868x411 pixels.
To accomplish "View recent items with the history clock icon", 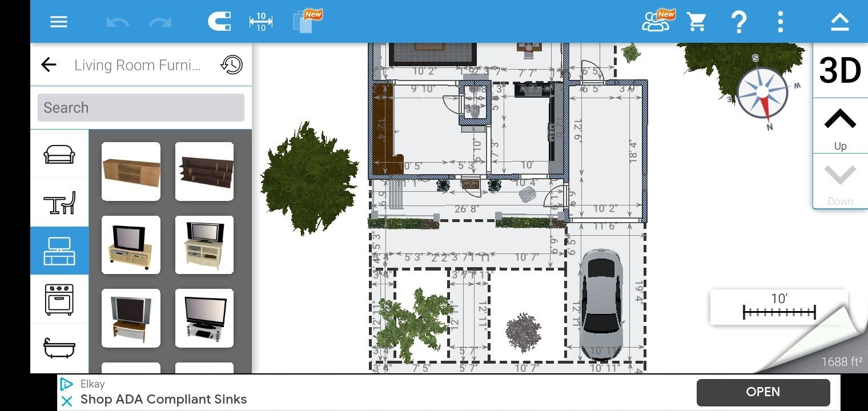I will [231, 65].
